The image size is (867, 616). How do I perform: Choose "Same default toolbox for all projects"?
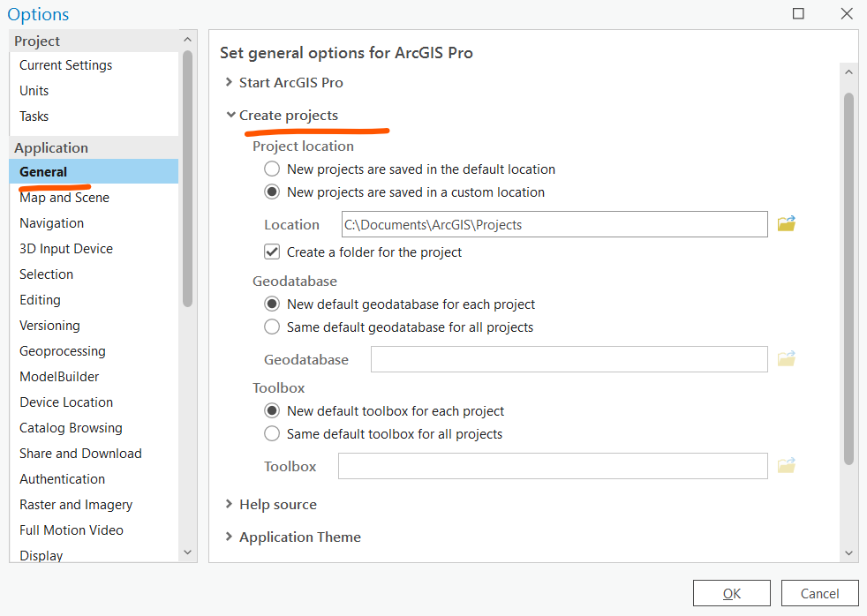(272, 433)
